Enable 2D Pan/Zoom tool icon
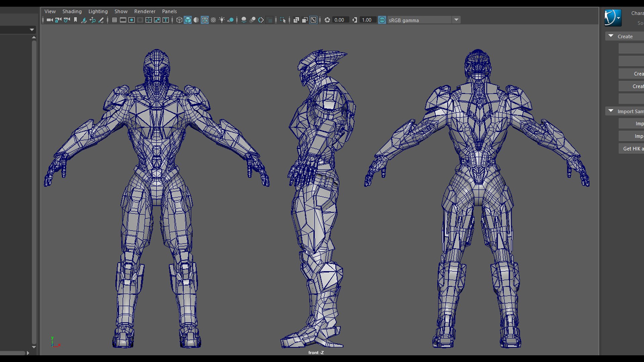 point(93,20)
